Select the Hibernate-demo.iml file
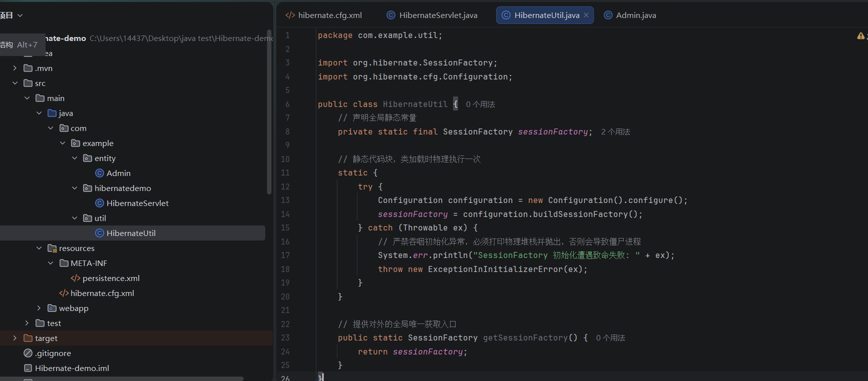 tap(72, 368)
